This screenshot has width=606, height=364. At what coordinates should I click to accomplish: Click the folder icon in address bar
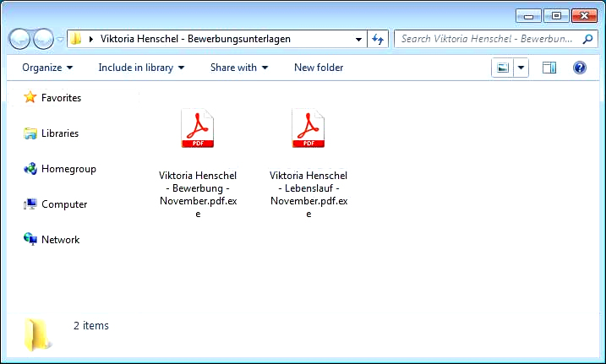point(76,39)
